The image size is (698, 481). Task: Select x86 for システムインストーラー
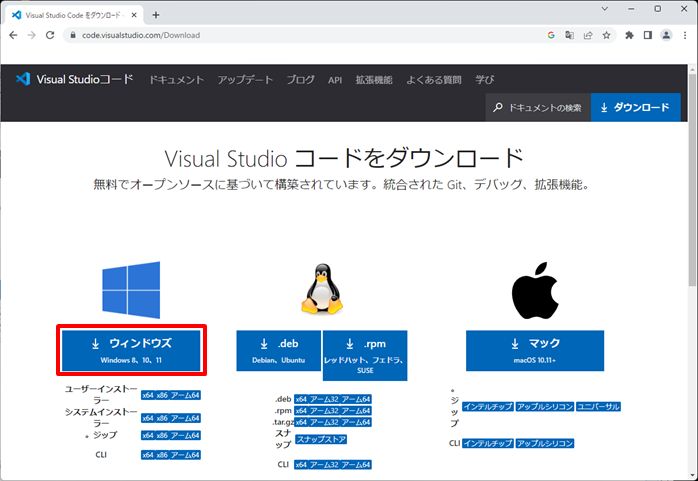point(162,418)
